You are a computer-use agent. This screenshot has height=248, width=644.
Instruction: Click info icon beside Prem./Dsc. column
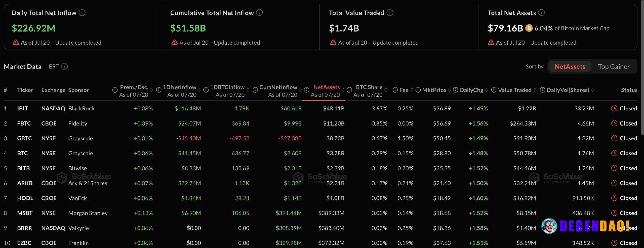click(x=115, y=90)
